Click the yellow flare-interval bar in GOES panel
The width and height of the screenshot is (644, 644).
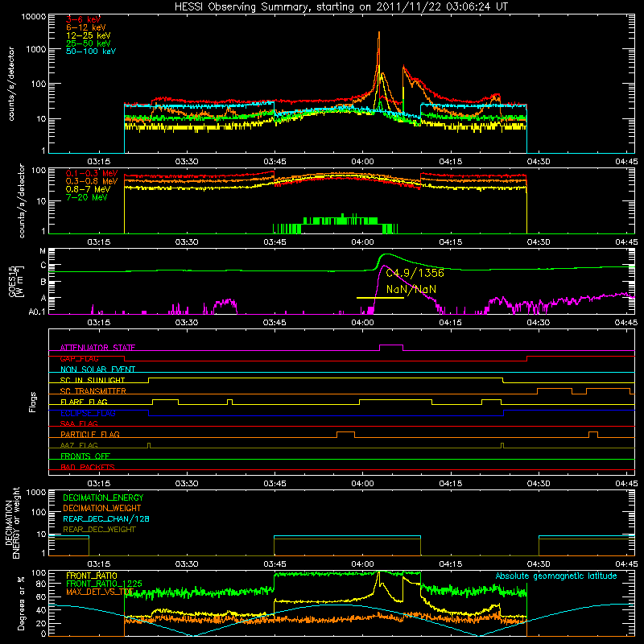[380, 297]
